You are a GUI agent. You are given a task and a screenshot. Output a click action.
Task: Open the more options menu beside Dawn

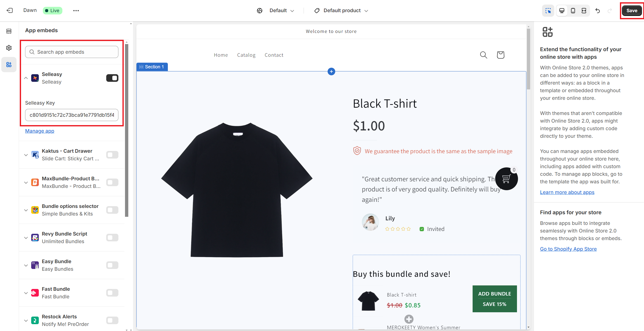[x=76, y=10]
